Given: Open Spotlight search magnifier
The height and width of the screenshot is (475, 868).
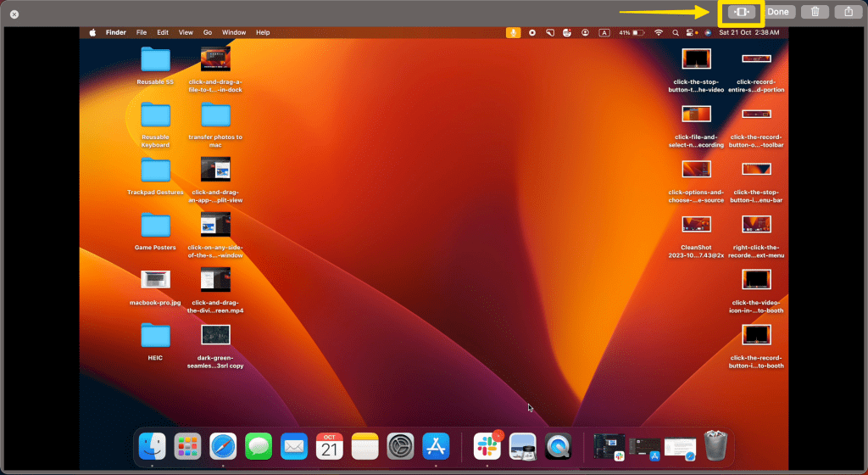Looking at the screenshot, I should [676, 33].
